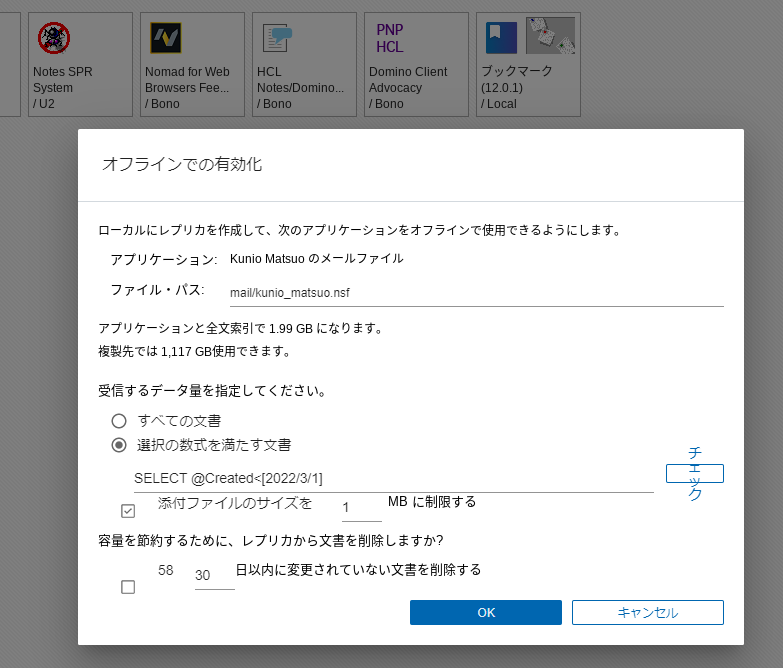Open the Nomad for Web Browsers Feedback icon
Viewport: 783px width, 668px height.
(166, 38)
